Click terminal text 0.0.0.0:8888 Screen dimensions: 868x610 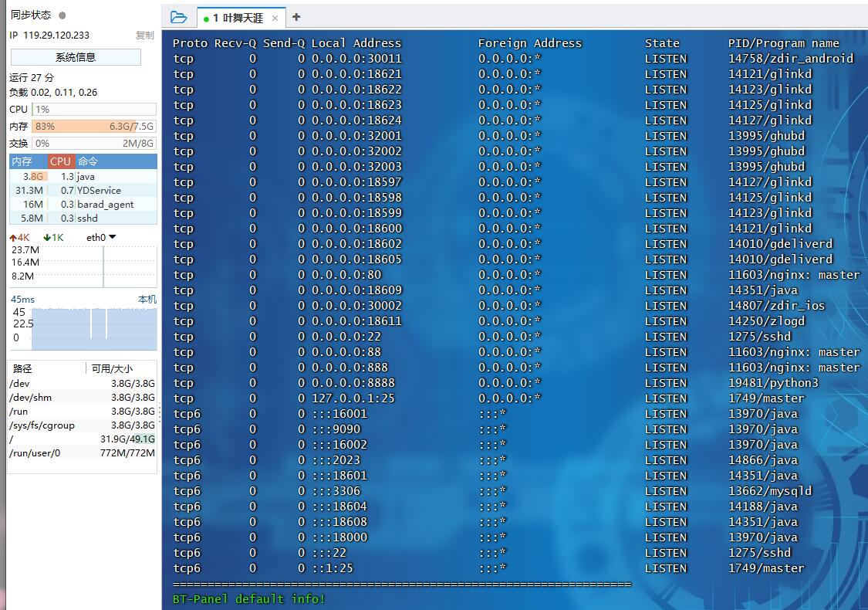pos(353,383)
